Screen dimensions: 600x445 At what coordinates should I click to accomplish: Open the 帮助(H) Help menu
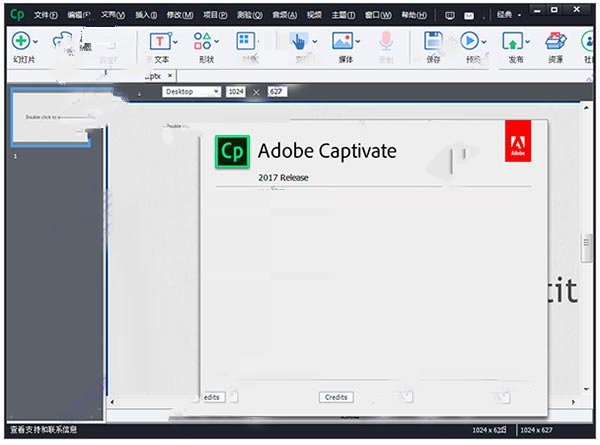[x=414, y=15]
